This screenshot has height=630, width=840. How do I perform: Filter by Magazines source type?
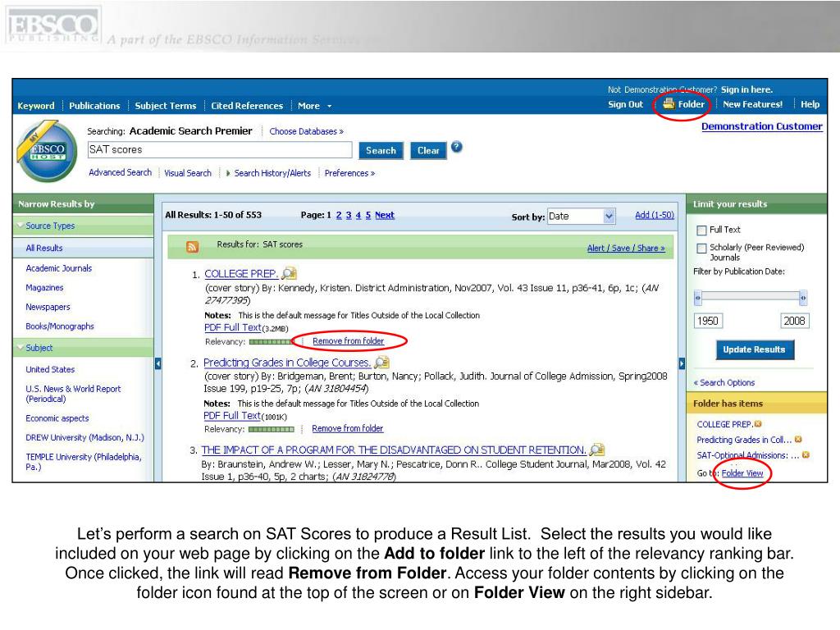(44, 288)
